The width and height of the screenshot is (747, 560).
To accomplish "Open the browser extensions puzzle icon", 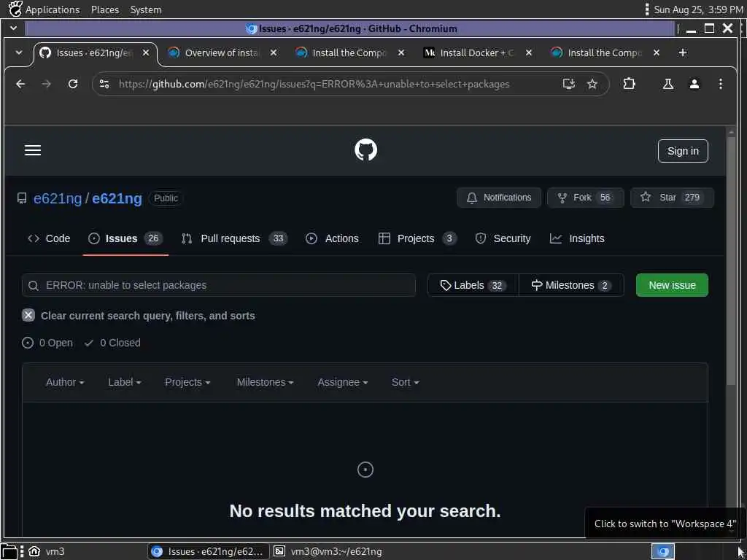I will [629, 84].
